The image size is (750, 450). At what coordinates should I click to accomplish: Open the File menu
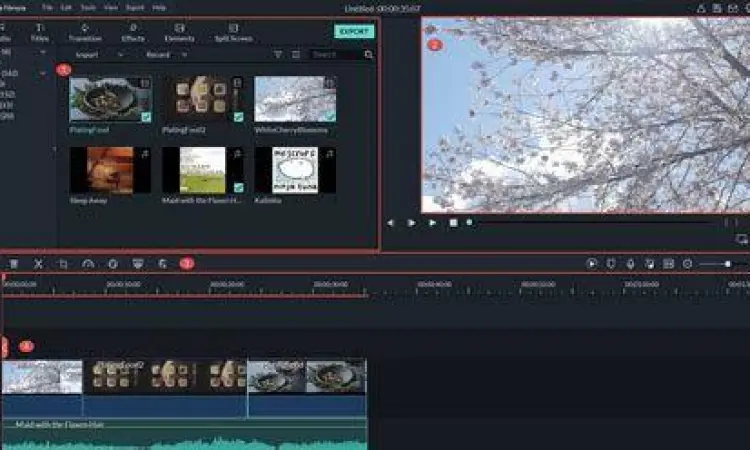click(47, 8)
